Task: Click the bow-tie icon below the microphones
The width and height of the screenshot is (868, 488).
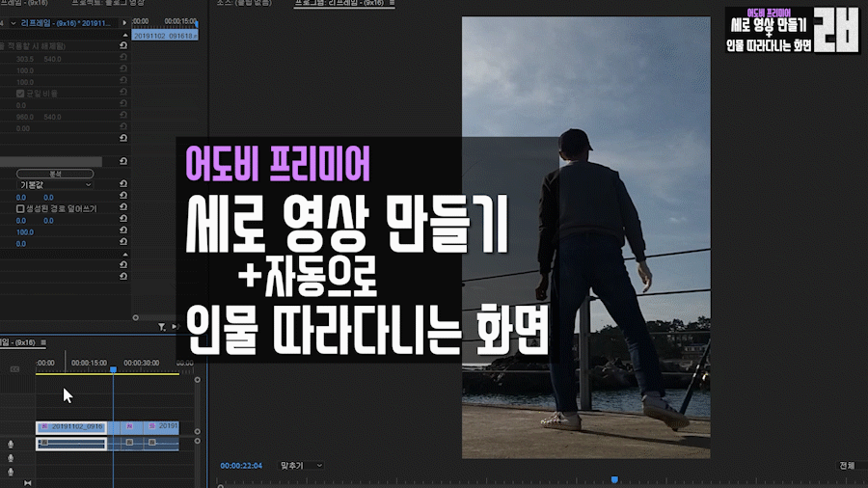Action: tap(27, 483)
